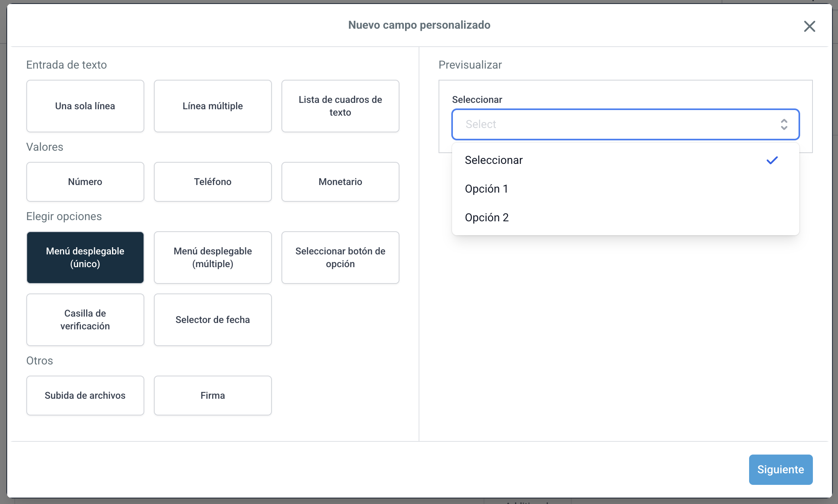Choose Opción 2 from the list

pyautogui.click(x=487, y=218)
